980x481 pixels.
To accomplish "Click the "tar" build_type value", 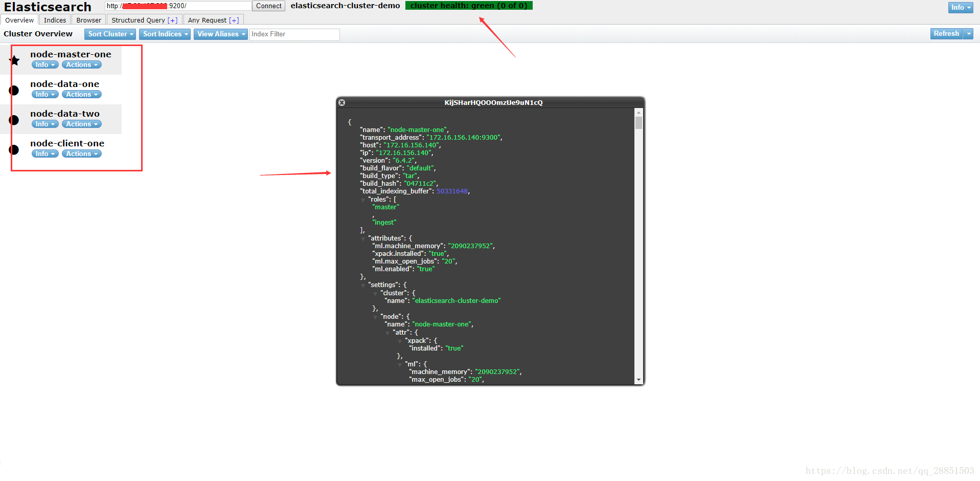I will [x=410, y=176].
